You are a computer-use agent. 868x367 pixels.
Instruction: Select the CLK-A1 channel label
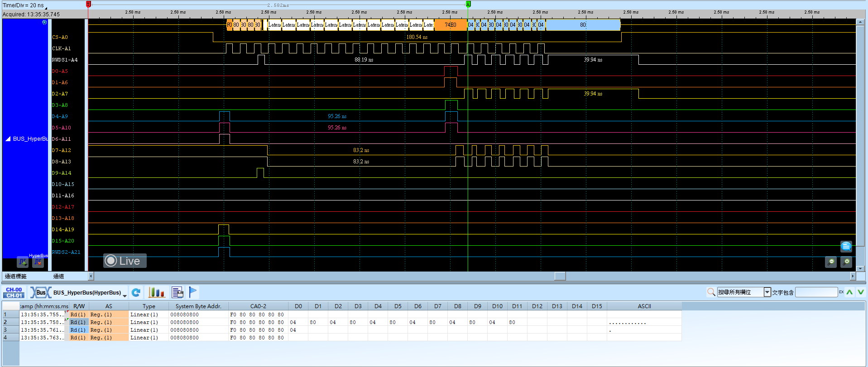[x=61, y=48]
